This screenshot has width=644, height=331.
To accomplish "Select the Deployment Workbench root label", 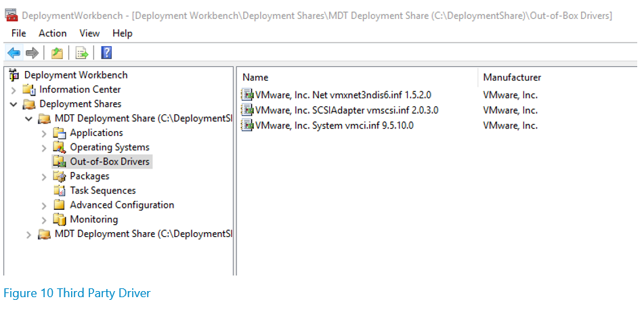I will (x=76, y=74).
